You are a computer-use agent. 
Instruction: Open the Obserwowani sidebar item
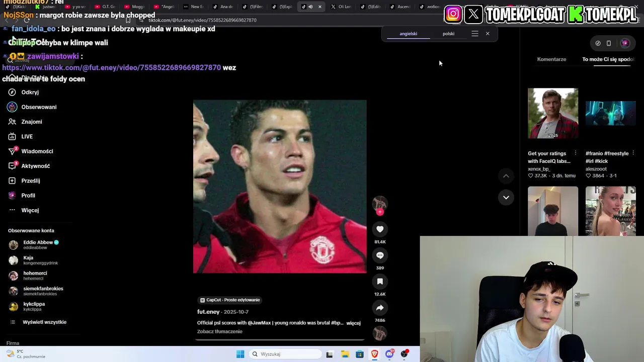pos(32,107)
